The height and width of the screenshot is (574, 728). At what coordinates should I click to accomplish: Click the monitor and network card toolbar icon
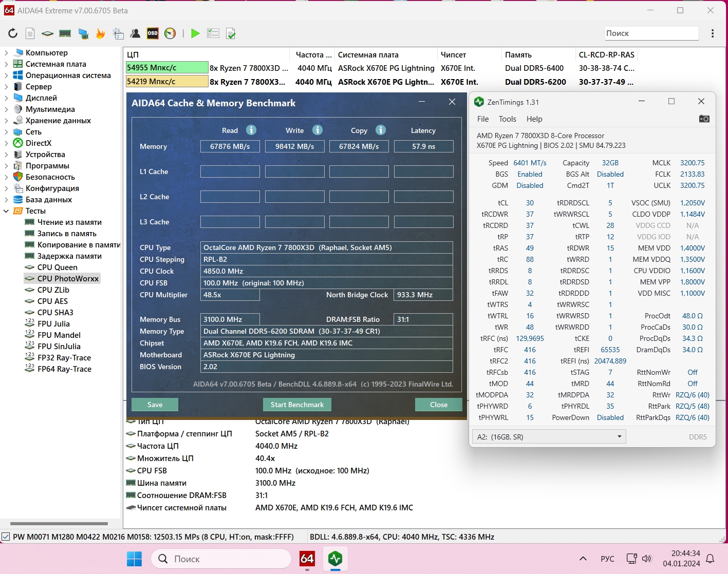point(83,33)
